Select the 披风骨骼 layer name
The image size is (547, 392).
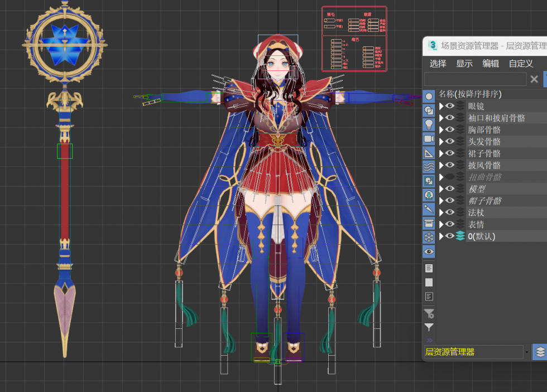pyautogui.click(x=484, y=165)
